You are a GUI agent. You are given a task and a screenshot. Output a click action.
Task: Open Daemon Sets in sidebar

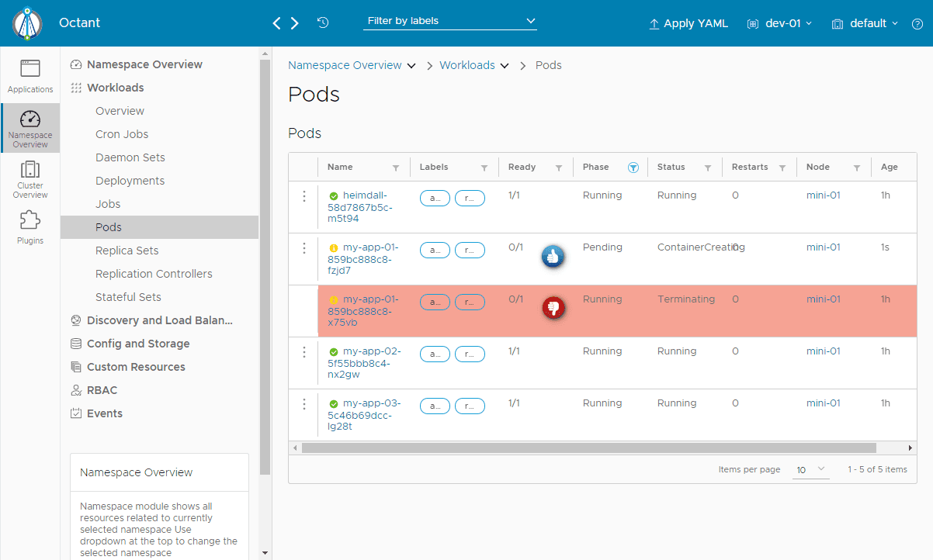pyautogui.click(x=130, y=157)
